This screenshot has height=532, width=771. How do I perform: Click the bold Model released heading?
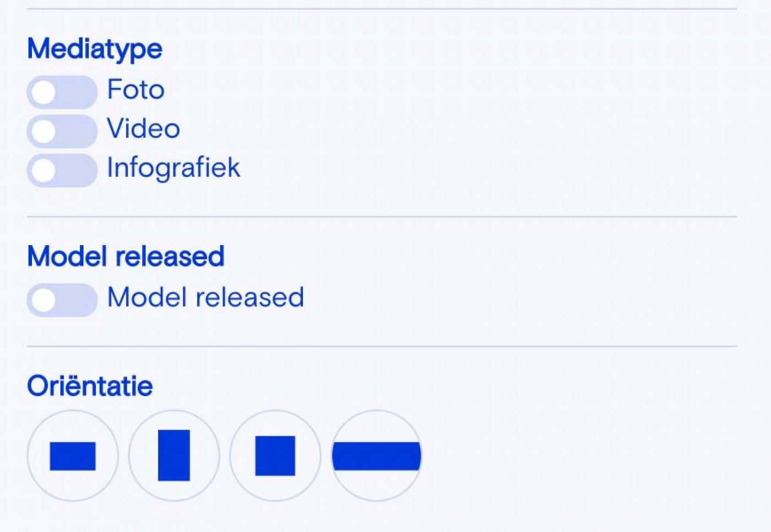pos(126,256)
